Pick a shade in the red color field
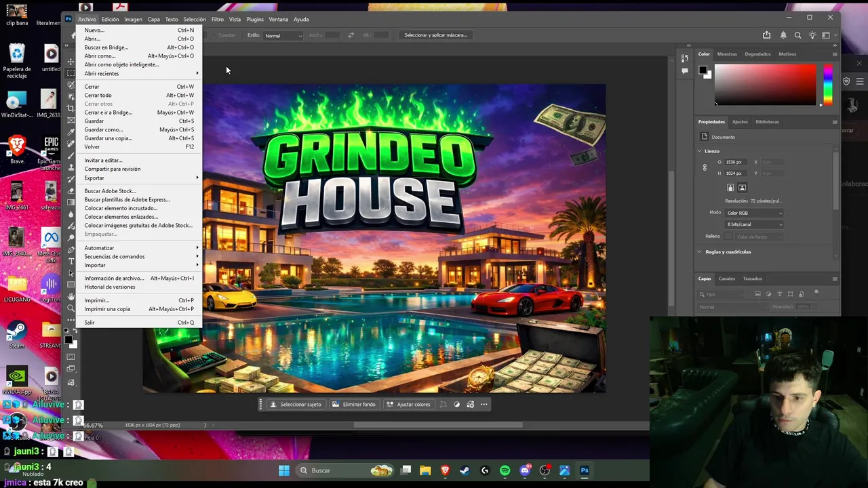This screenshot has height=488, width=868. [766, 85]
